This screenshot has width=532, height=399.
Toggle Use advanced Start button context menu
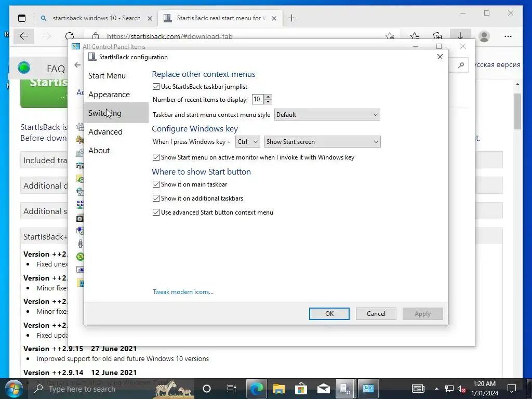coord(156,212)
